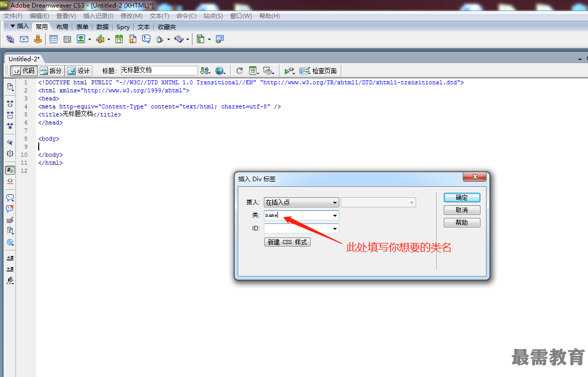Click the Wrap Tag icon
Screen dimensions: 588x377
coord(10,219)
